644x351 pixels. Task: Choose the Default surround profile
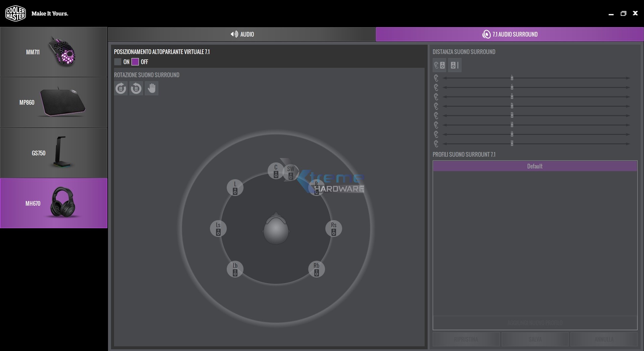[535, 166]
